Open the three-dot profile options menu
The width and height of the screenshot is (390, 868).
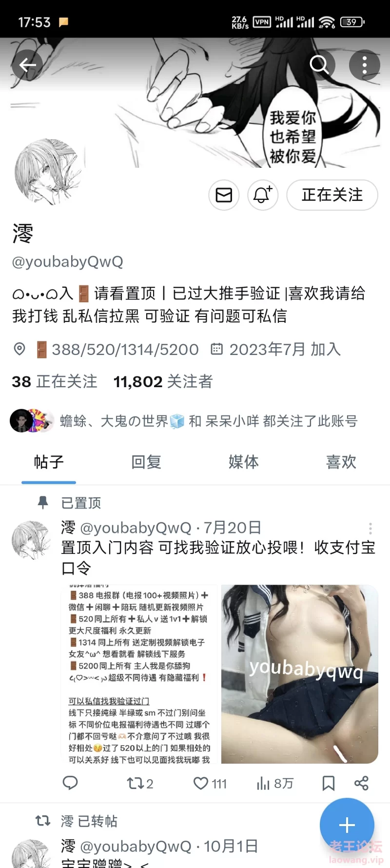click(x=365, y=65)
